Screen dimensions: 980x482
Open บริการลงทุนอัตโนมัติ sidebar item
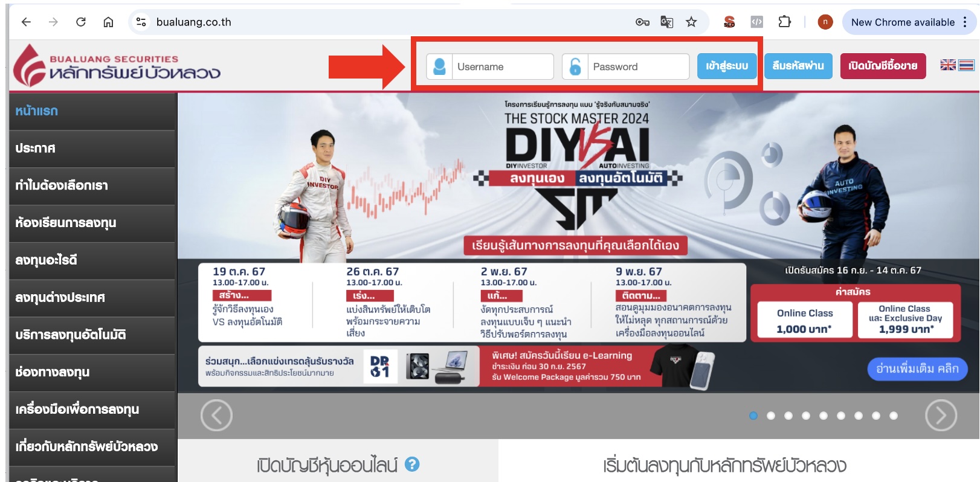(92, 335)
